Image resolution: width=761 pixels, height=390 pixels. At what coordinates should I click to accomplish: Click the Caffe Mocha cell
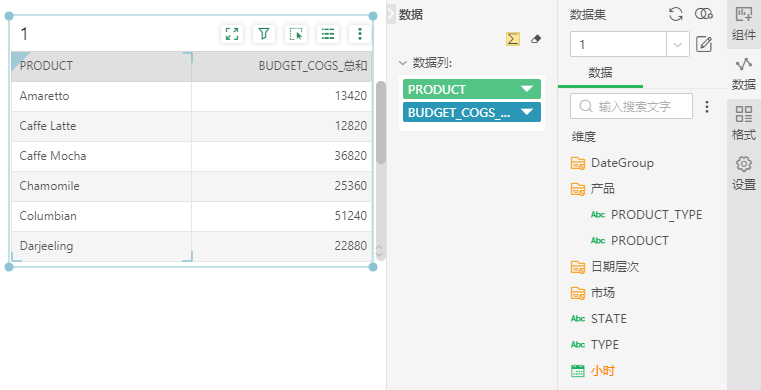[101, 156]
